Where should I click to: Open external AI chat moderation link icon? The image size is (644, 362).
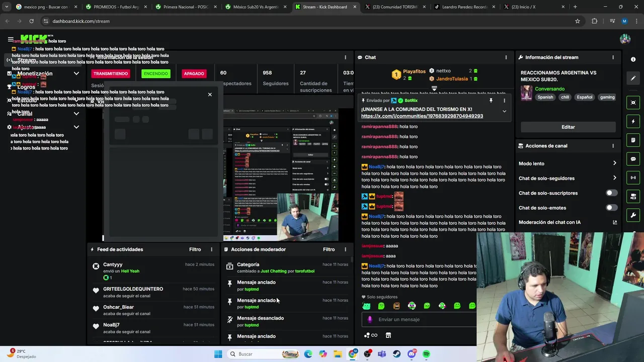615,222
